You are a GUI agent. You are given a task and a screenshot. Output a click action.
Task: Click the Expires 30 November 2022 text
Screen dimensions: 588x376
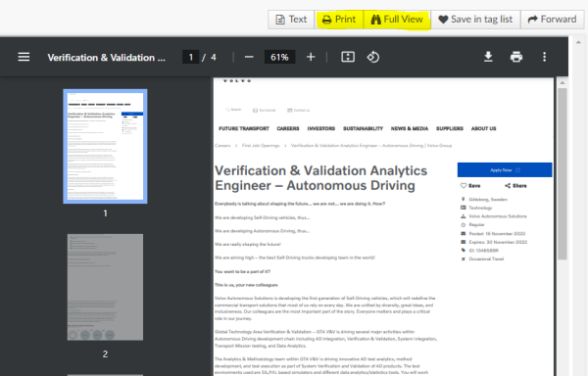(498, 242)
